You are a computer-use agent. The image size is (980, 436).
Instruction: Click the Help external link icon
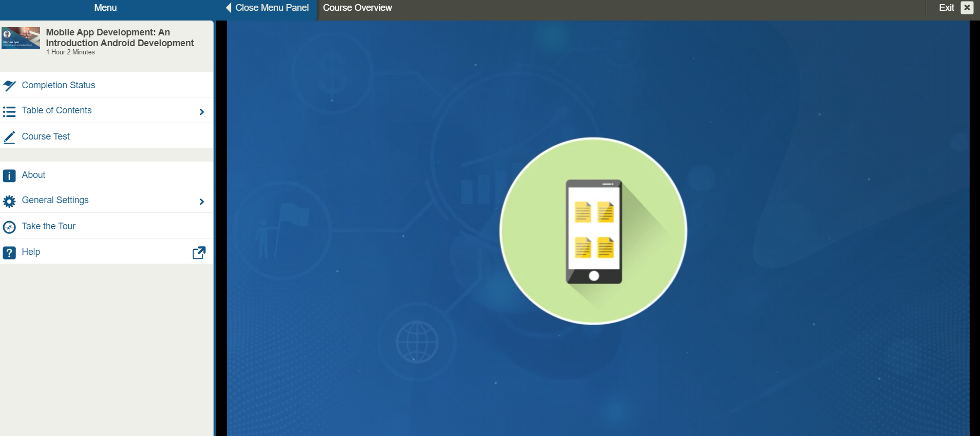click(x=199, y=252)
